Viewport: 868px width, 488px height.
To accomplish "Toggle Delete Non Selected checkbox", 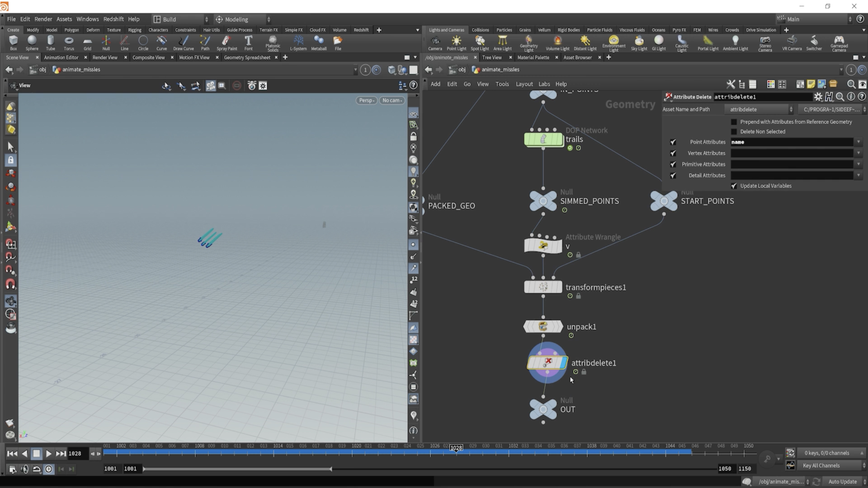I will 734,131.
